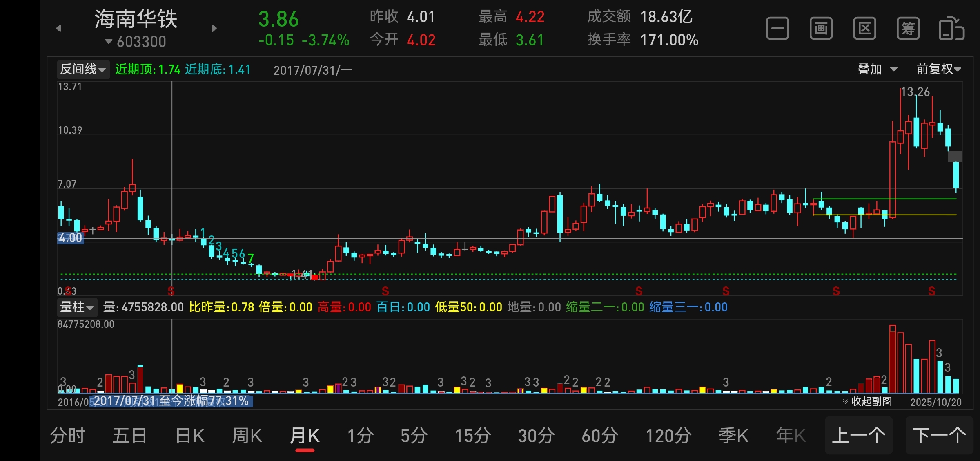Click the multi-screen device icon
980x461 pixels.
tap(951, 29)
